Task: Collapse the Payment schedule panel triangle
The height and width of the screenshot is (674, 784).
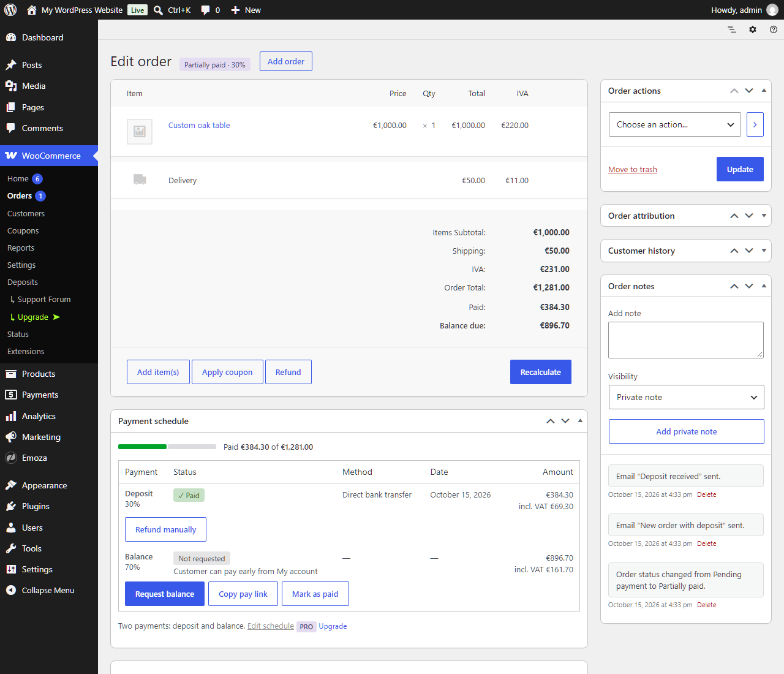Action: click(x=580, y=421)
